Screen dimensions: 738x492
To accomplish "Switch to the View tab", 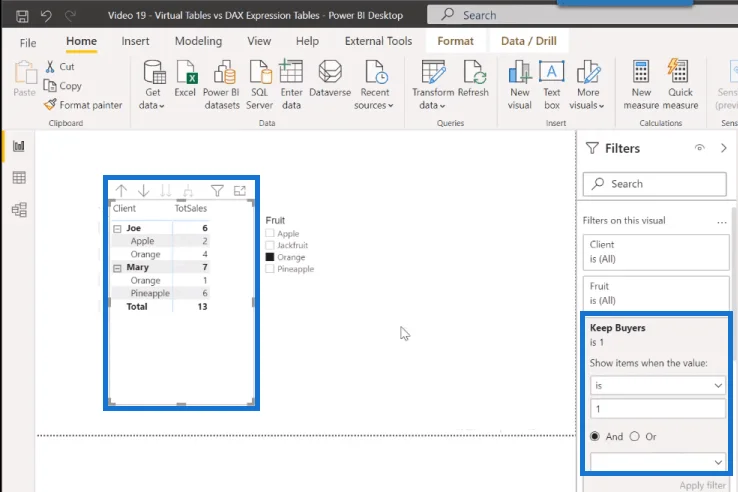I will pyautogui.click(x=259, y=41).
